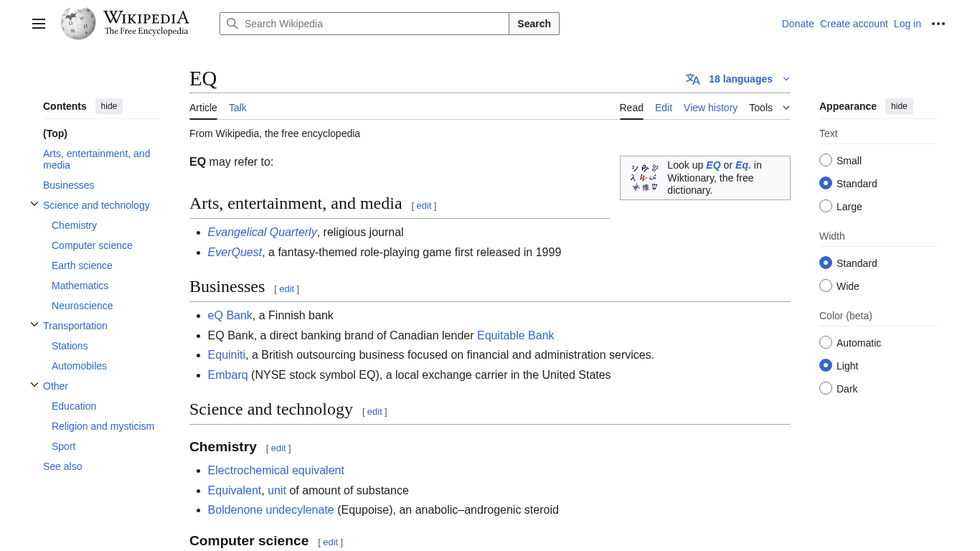The height and width of the screenshot is (551, 980).
Task: Open the Equiniti link
Action: (227, 355)
